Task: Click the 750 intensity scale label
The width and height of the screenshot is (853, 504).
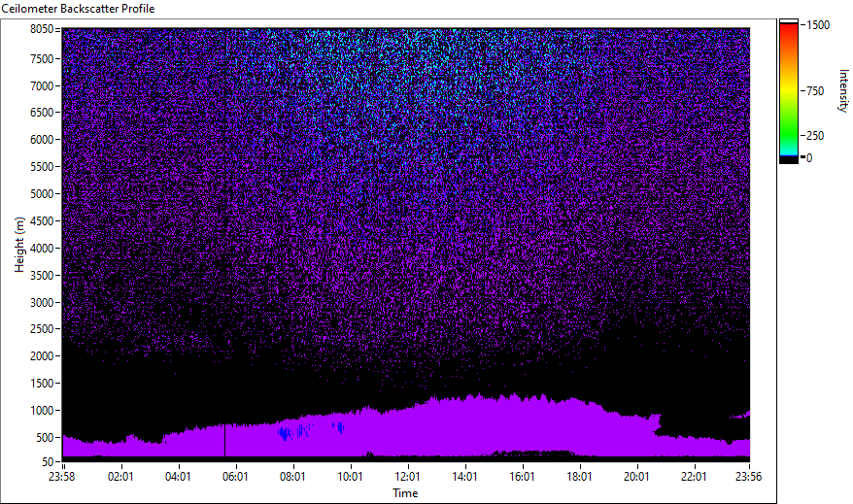Action: click(x=815, y=91)
